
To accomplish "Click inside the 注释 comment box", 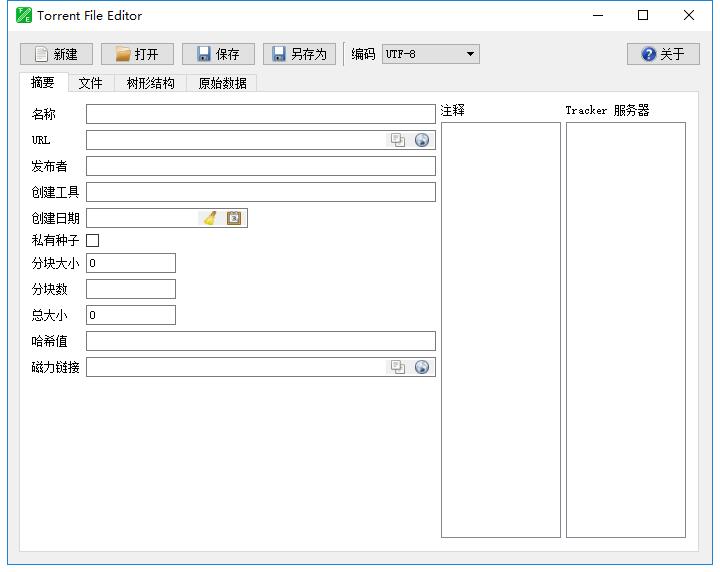I will click(501, 330).
